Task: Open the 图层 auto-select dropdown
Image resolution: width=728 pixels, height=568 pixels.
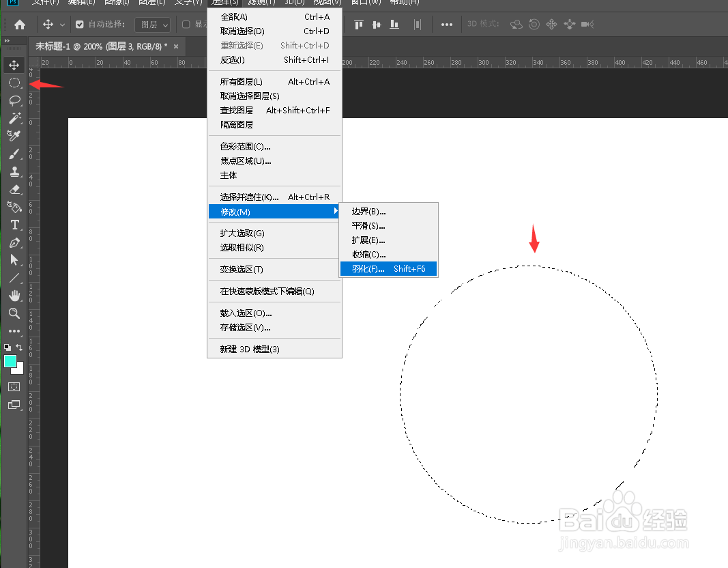Action: click(153, 24)
